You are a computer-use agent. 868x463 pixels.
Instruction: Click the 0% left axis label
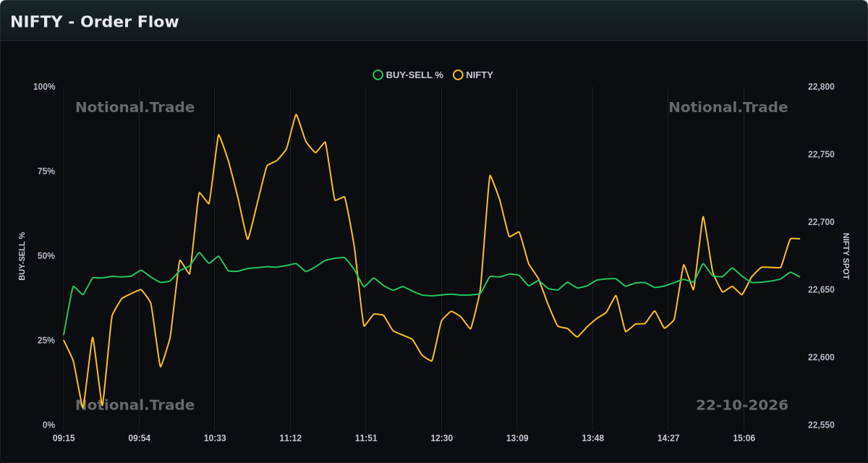[48, 425]
